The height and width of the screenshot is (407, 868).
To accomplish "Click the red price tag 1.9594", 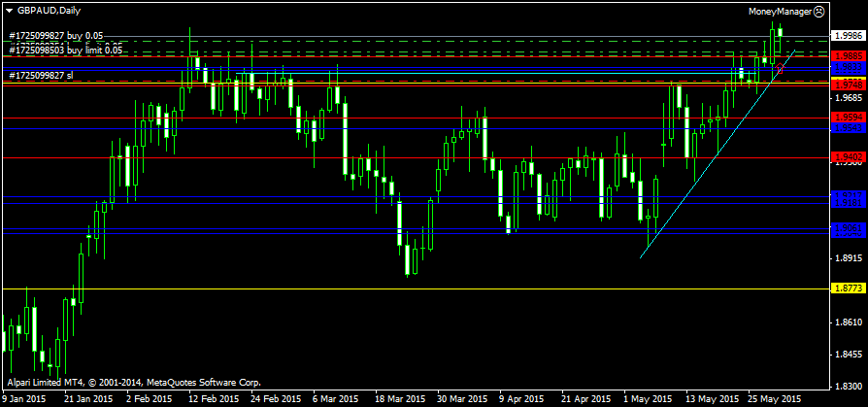I will (x=849, y=118).
